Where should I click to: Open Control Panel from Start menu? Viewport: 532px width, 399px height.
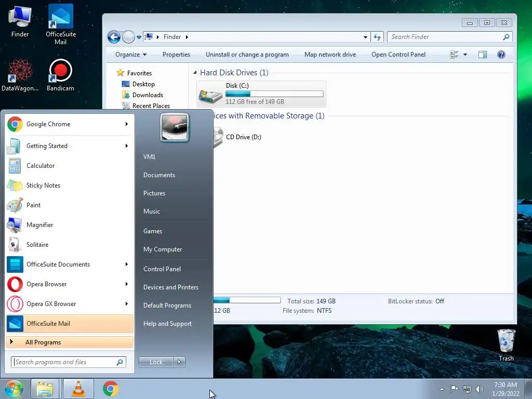[x=162, y=269]
